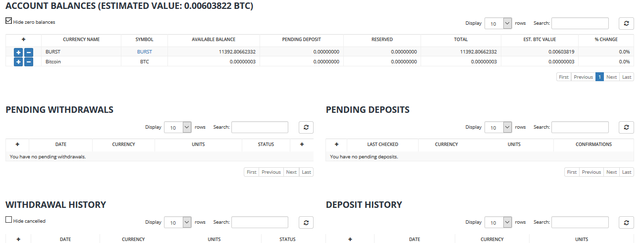Sort balances by SYMBOL column
The image size is (644, 243).
tap(145, 40)
